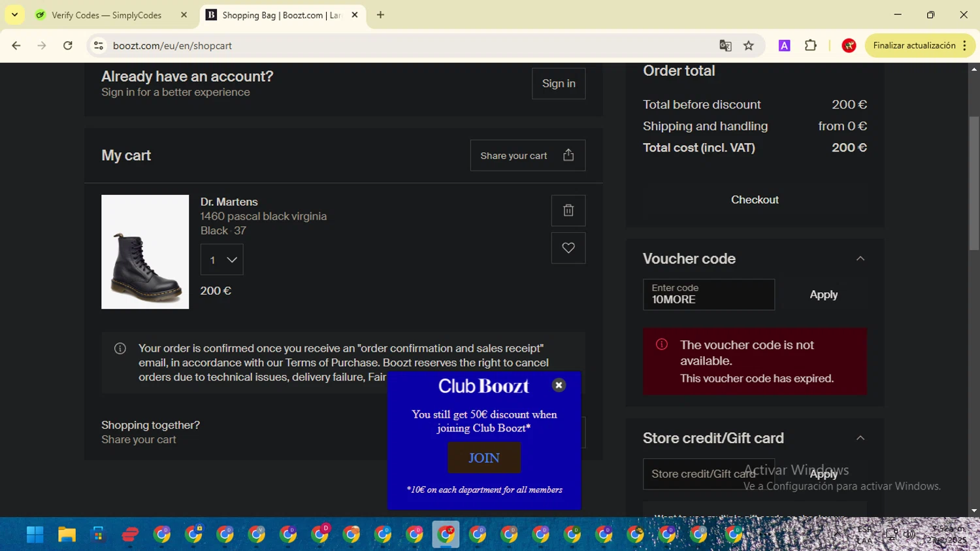
Task: Click the browser address bar URL
Action: [172, 46]
